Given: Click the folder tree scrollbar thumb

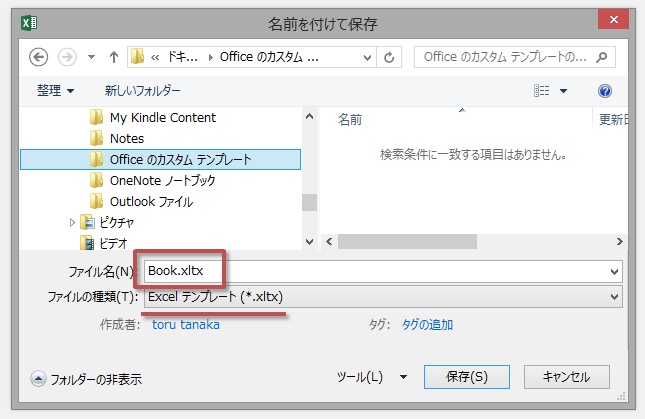Looking at the screenshot, I should pyautogui.click(x=309, y=202).
